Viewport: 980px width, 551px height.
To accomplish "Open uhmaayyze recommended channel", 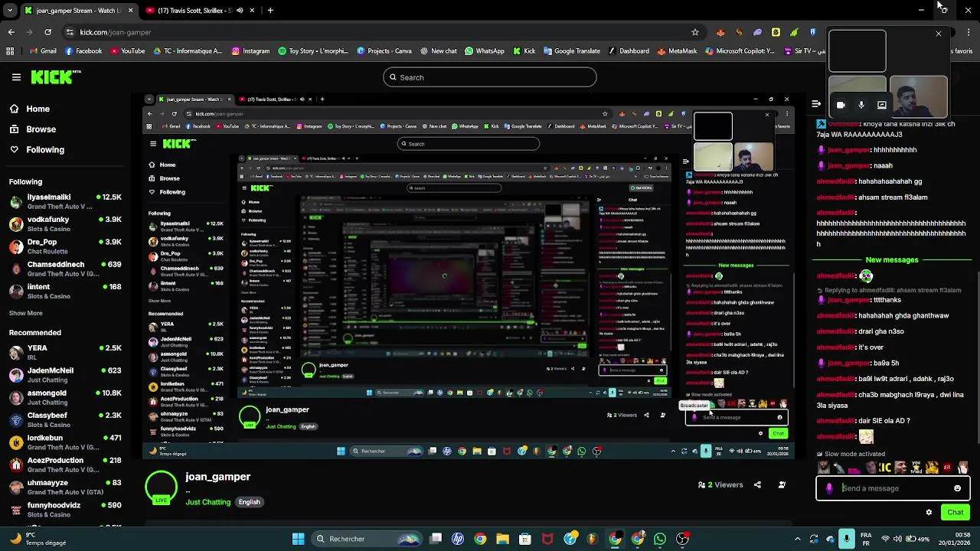I will pos(65,487).
